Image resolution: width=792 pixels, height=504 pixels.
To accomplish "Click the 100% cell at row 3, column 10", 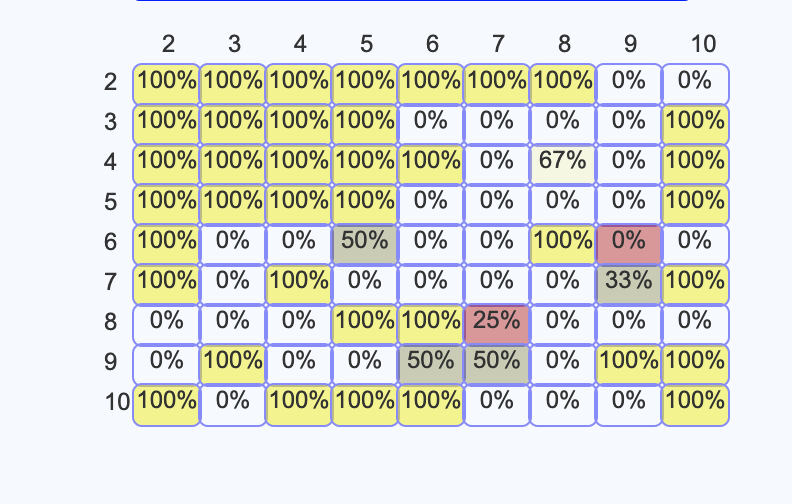I will pos(695,124).
